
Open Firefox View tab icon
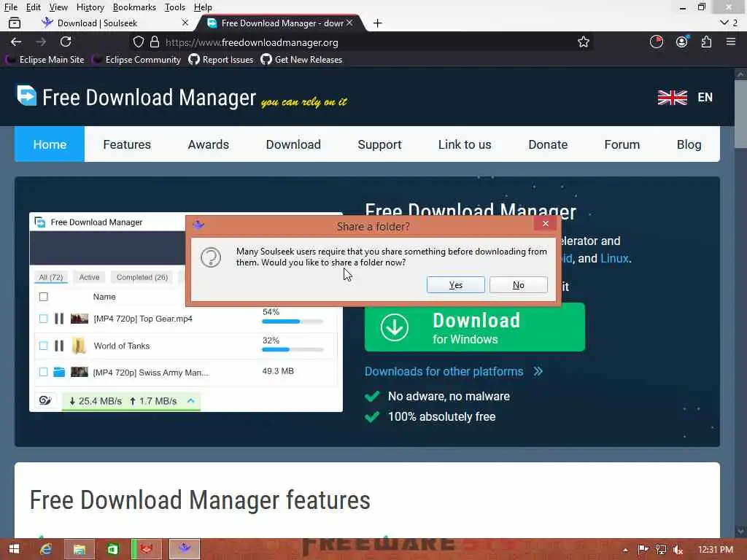pos(15,23)
